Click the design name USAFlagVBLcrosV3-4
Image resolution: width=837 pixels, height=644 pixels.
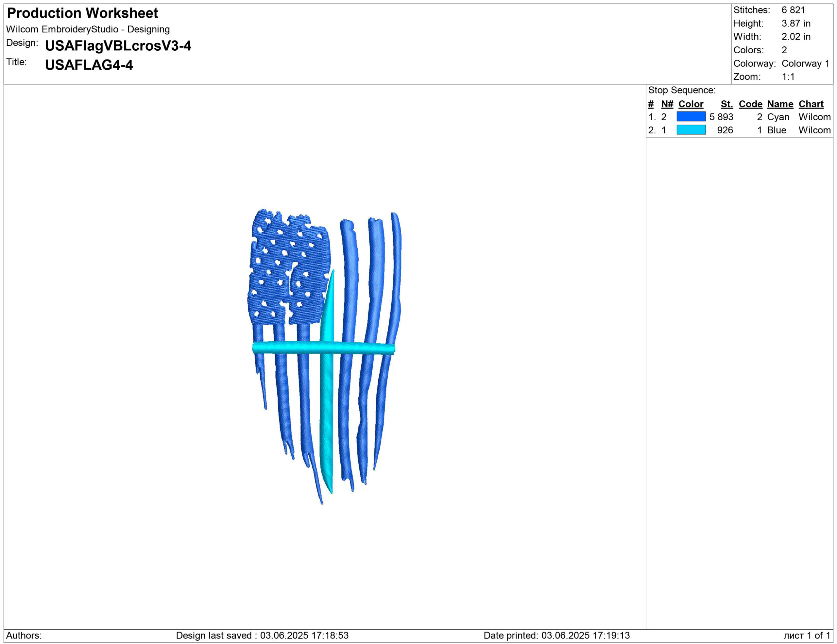coord(118,45)
